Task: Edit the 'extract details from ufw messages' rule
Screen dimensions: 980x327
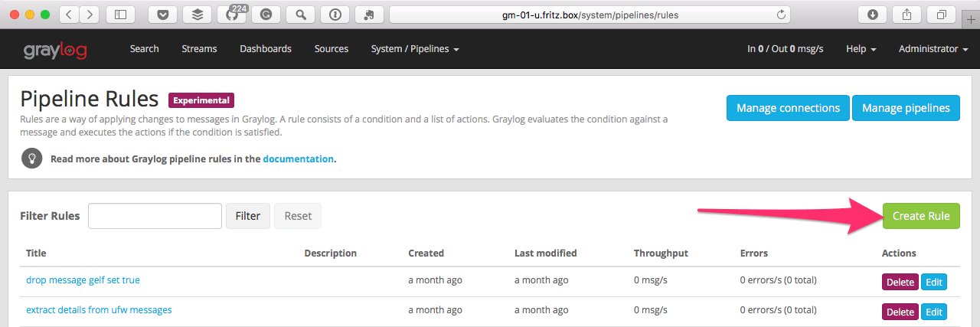Action: click(934, 312)
